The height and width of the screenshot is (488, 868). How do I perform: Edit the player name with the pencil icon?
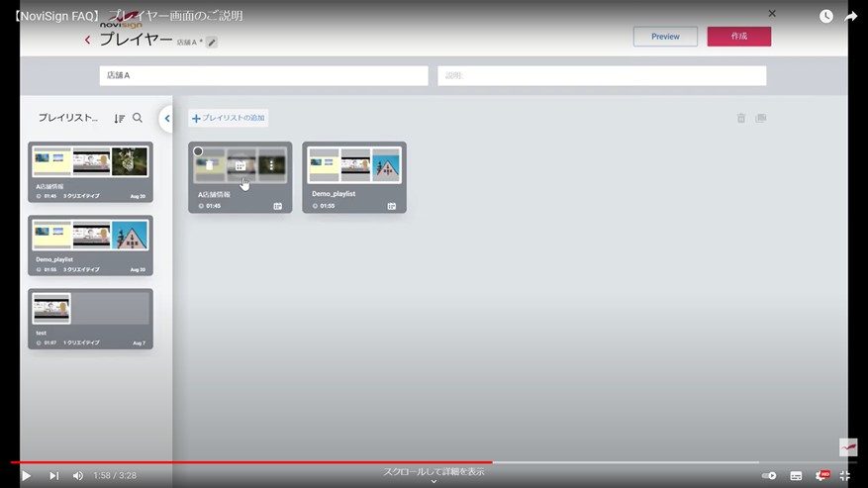point(212,43)
